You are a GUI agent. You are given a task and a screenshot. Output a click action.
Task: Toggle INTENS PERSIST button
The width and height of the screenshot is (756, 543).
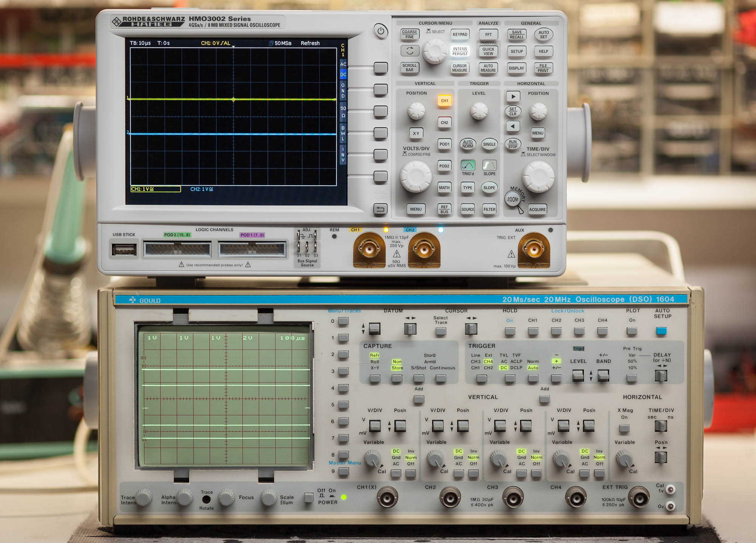(460, 51)
